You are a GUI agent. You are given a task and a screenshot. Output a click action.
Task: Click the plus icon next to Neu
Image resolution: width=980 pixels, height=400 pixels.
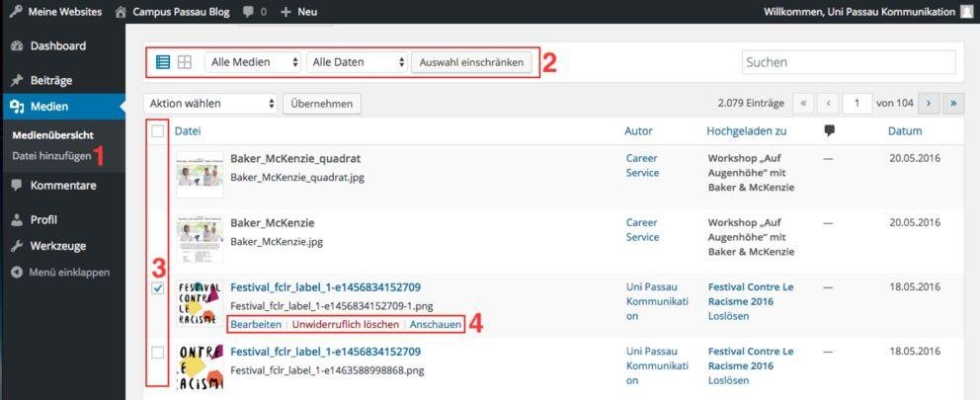[286, 12]
